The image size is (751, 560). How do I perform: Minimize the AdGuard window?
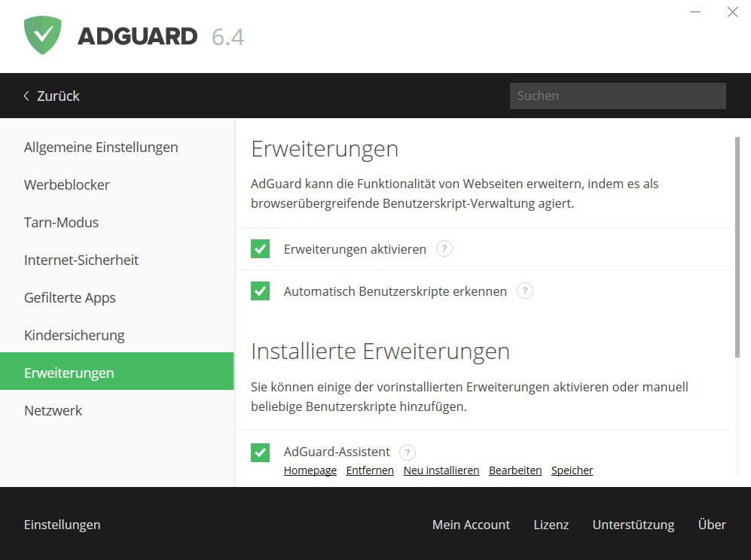pyautogui.click(x=695, y=12)
